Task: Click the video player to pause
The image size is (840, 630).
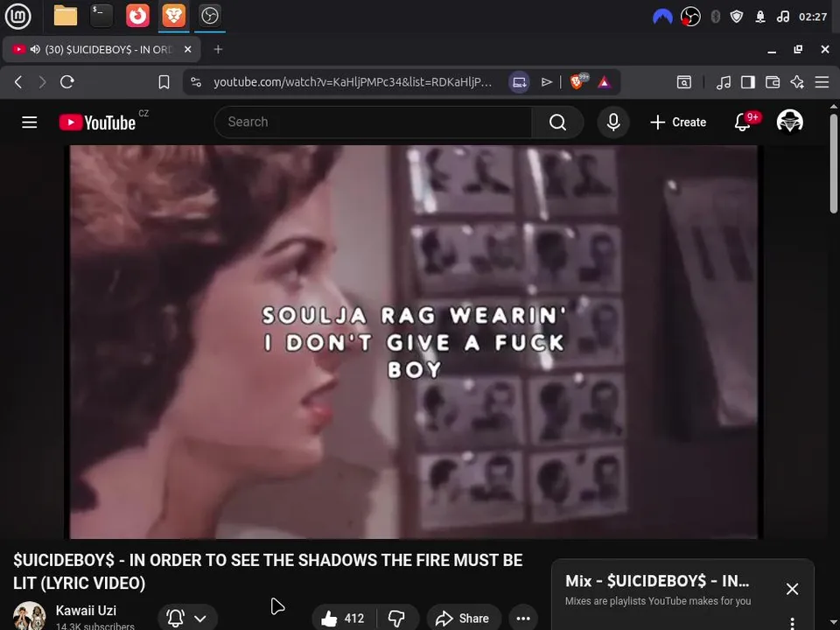Action: tap(414, 342)
